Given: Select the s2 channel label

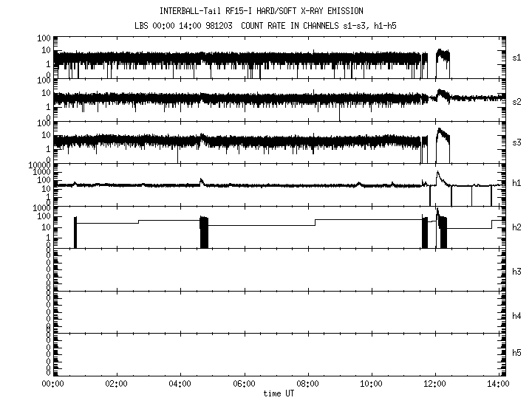Looking at the screenshot, I should pos(516,100).
